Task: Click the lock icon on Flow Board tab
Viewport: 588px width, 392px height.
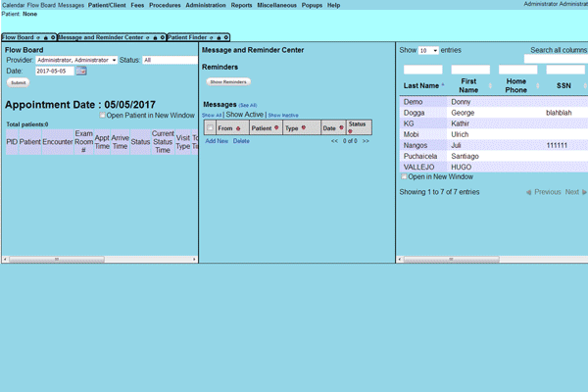Action: 45,37
